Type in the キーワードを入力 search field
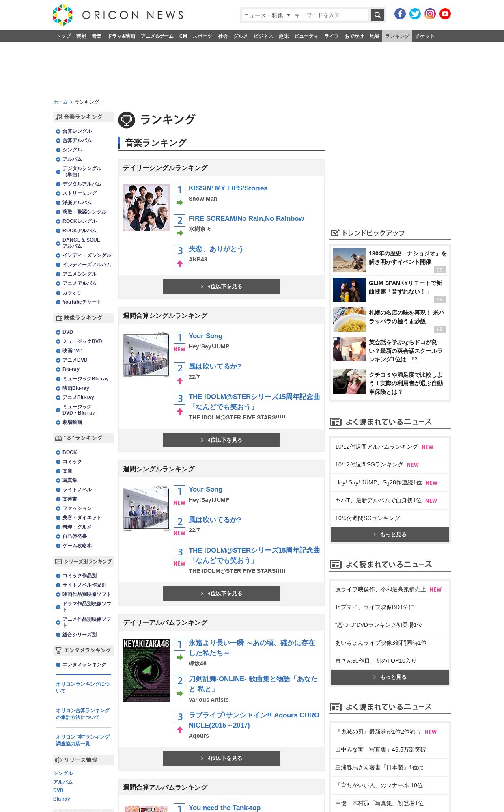The image size is (504, 812). click(x=330, y=15)
